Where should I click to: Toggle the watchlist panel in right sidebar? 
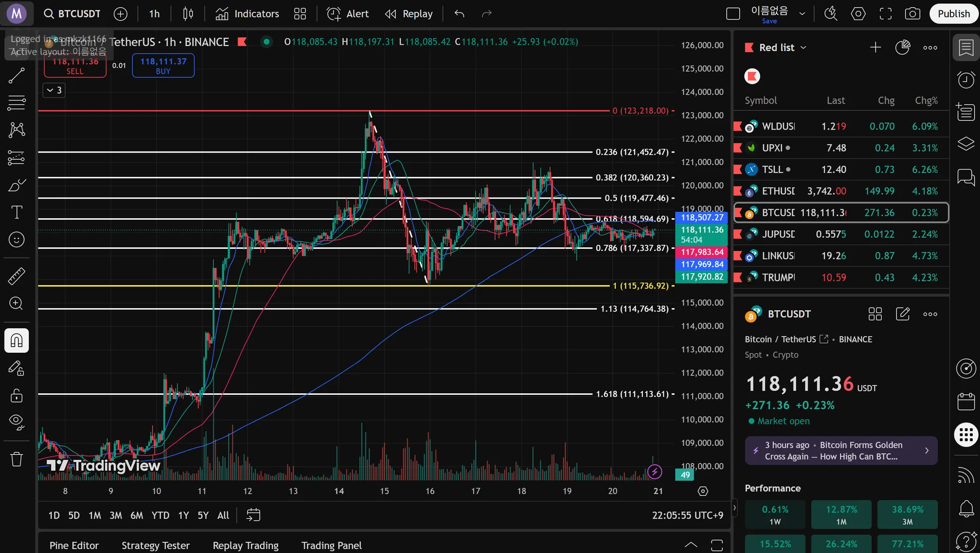pyautogui.click(x=966, y=48)
